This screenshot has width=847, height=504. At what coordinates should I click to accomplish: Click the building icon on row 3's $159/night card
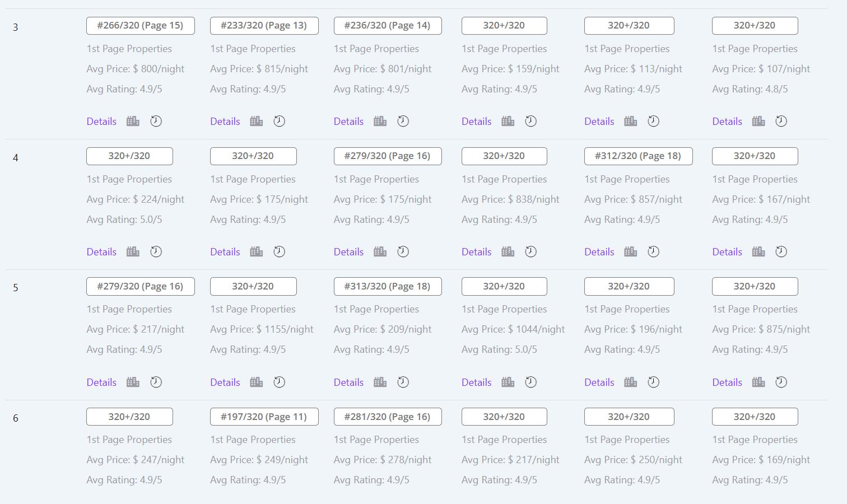pos(508,121)
